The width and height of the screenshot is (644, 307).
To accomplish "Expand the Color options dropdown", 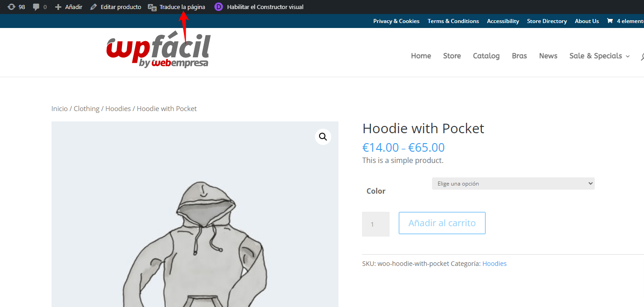I will (513, 183).
